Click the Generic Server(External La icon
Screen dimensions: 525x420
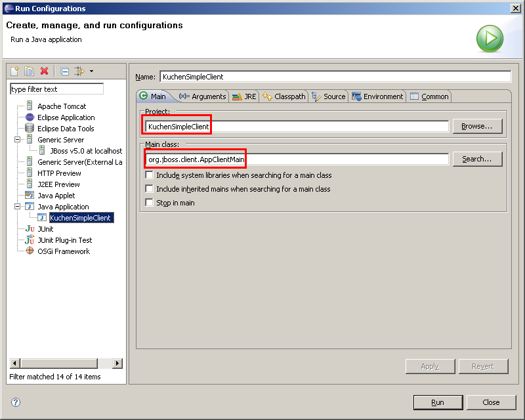click(30, 162)
